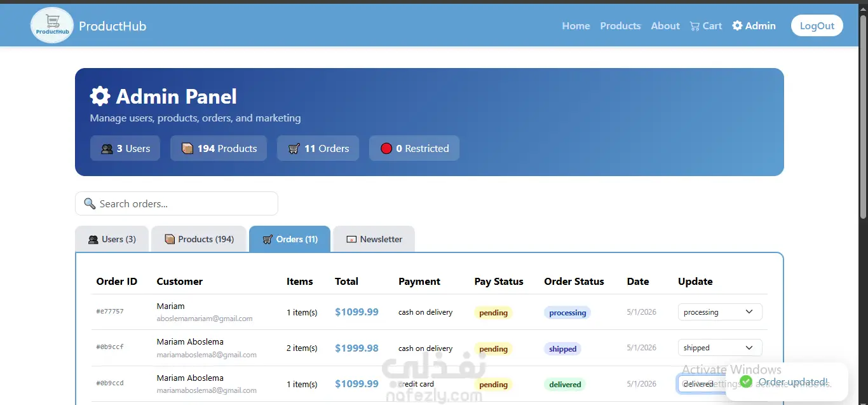Click the Date column header
Image resolution: width=868 pixels, height=405 pixels.
point(638,281)
